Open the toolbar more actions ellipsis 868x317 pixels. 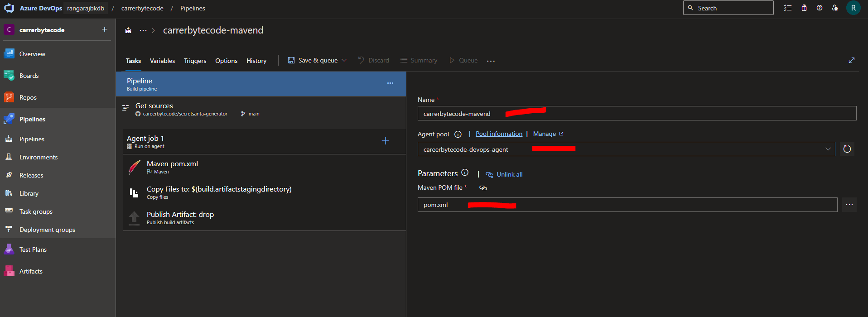(x=491, y=61)
